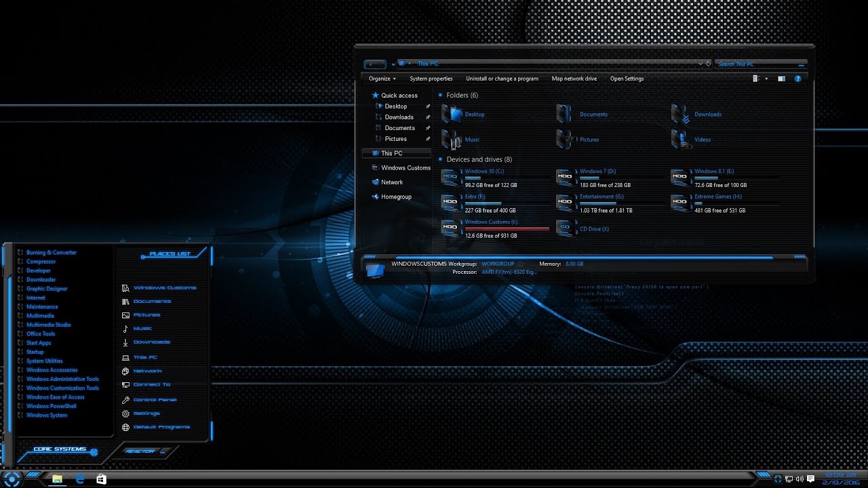
Task: Click Open Settings in the command bar
Action: (x=627, y=79)
